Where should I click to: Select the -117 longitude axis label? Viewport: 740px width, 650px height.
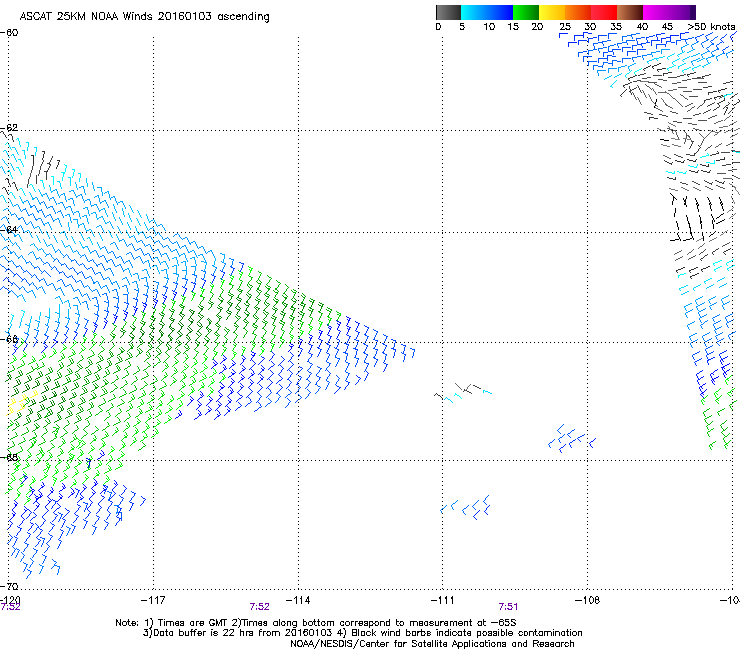pos(153,600)
